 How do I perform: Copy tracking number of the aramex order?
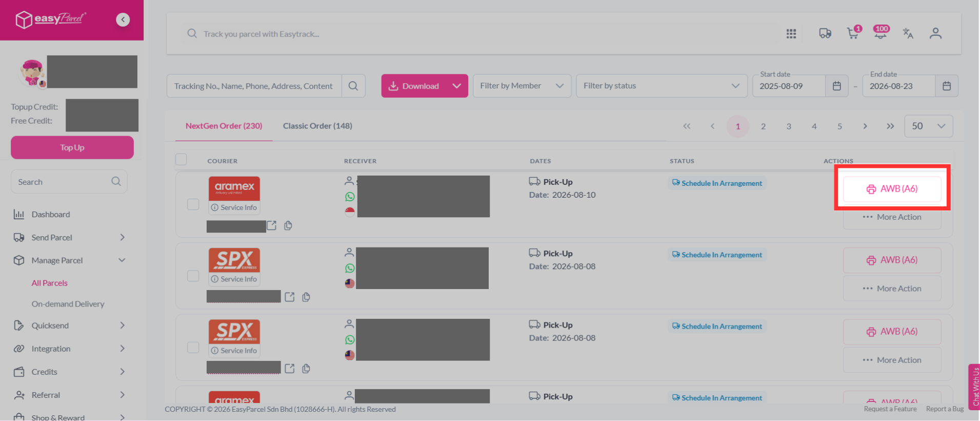click(x=288, y=225)
